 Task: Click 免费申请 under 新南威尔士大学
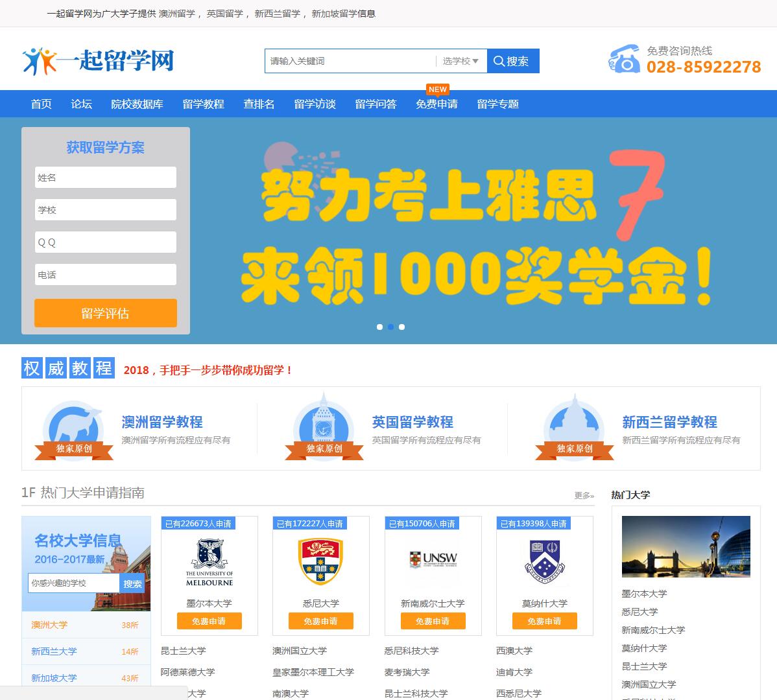point(433,622)
